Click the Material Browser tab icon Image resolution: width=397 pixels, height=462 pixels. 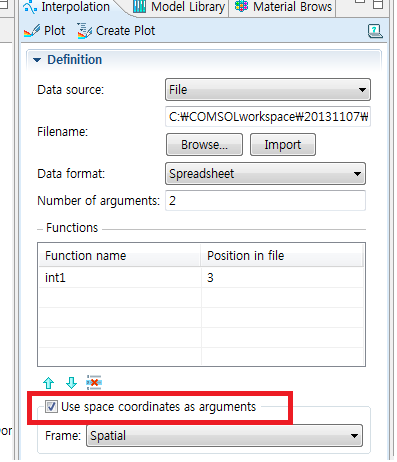(x=241, y=6)
